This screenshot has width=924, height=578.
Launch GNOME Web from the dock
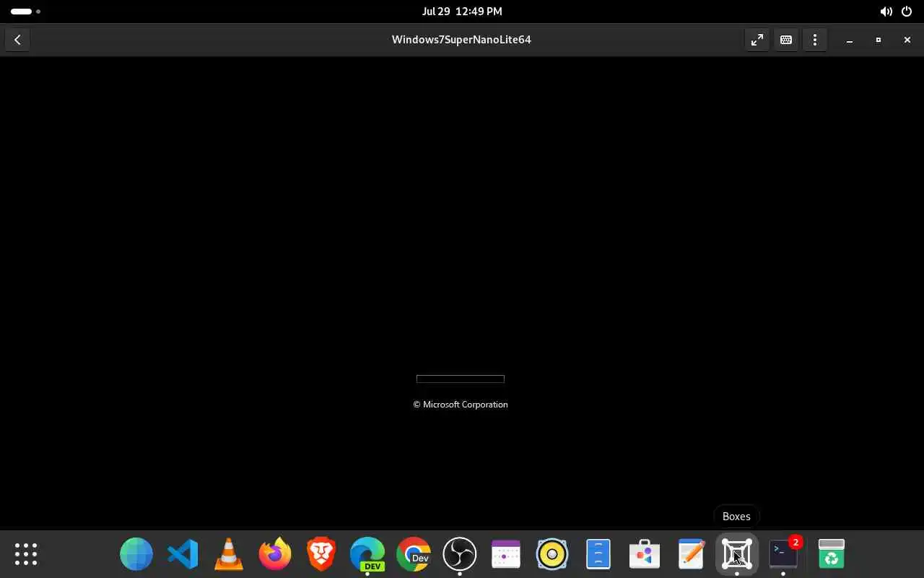point(136,554)
